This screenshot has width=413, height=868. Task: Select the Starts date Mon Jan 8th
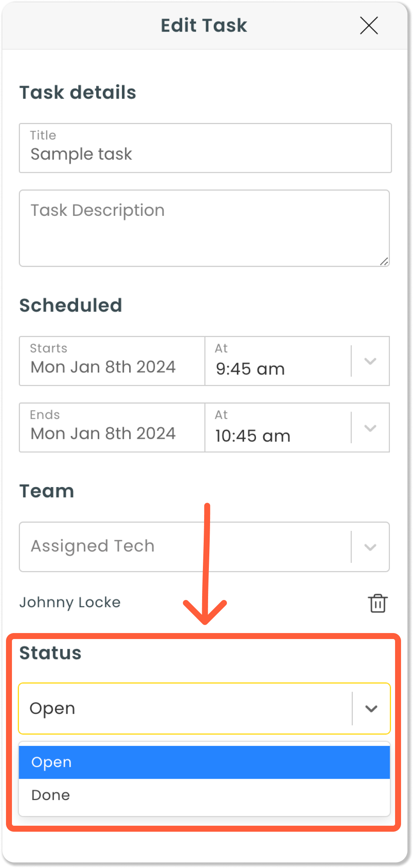[103, 367]
